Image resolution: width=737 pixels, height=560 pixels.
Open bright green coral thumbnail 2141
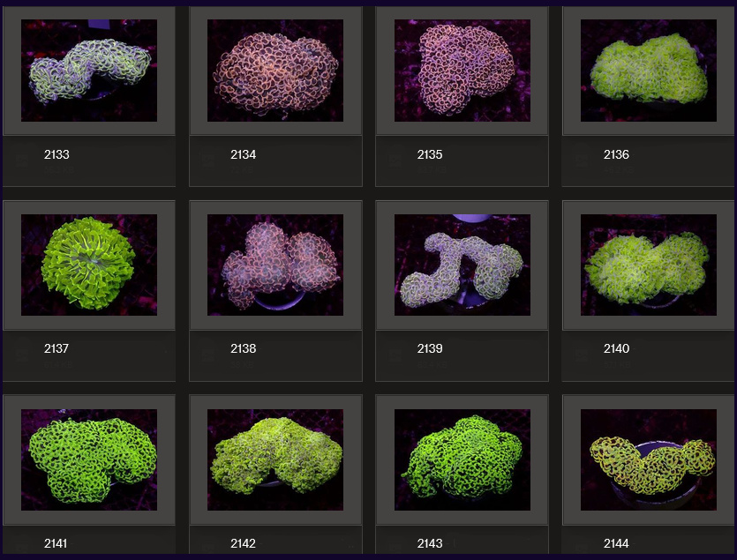click(x=89, y=460)
